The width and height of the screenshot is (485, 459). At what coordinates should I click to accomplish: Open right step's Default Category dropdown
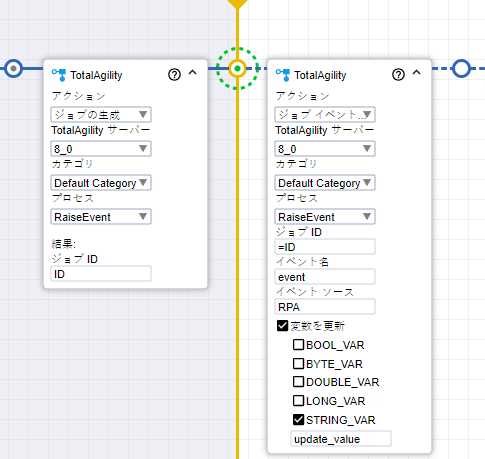point(325,183)
